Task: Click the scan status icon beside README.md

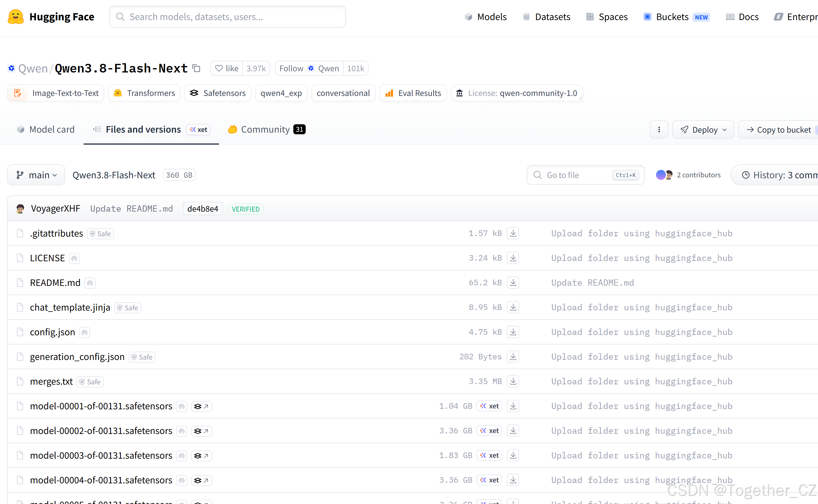Action: coord(90,283)
